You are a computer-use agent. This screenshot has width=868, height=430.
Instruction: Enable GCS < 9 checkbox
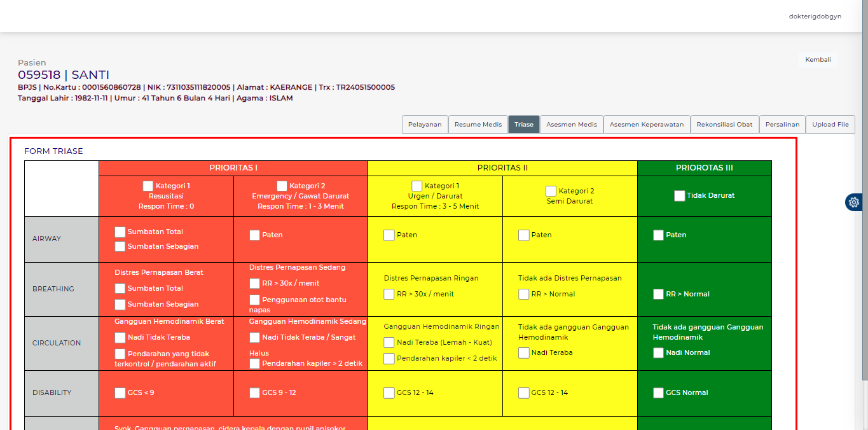120,393
